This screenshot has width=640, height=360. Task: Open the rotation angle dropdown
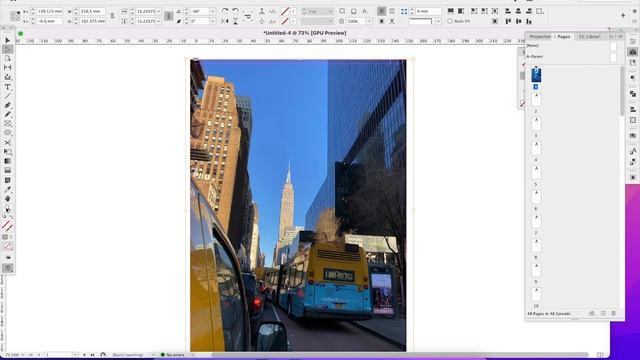tap(213, 11)
